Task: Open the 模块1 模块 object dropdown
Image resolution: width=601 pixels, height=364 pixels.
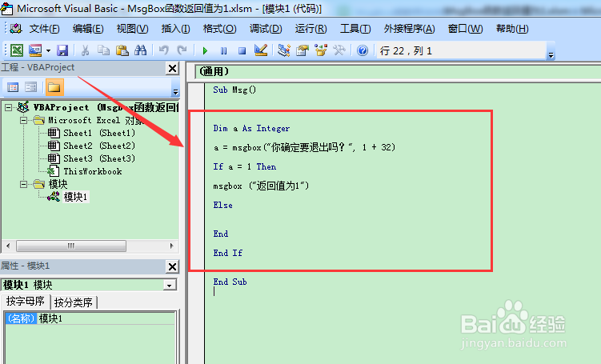Action: click(x=170, y=285)
